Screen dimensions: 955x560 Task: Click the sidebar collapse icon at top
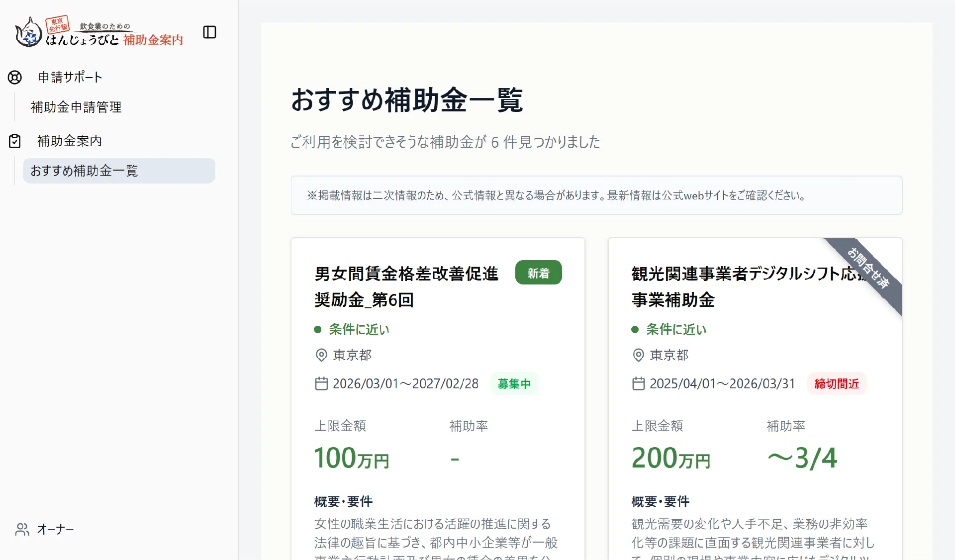click(x=209, y=32)
